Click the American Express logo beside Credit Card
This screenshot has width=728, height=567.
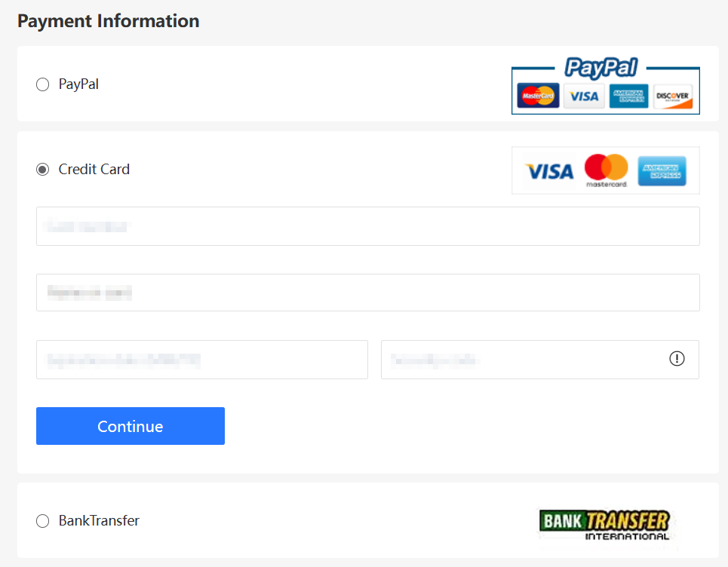point(662,171)
